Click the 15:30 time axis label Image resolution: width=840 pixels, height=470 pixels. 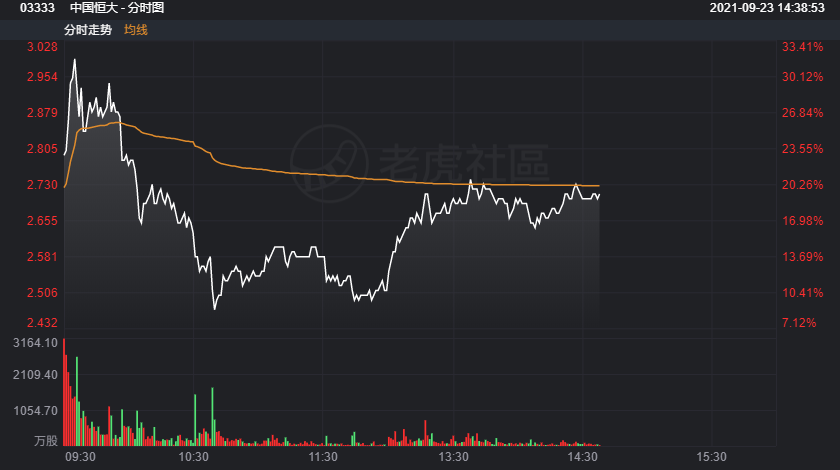point(711,457)
